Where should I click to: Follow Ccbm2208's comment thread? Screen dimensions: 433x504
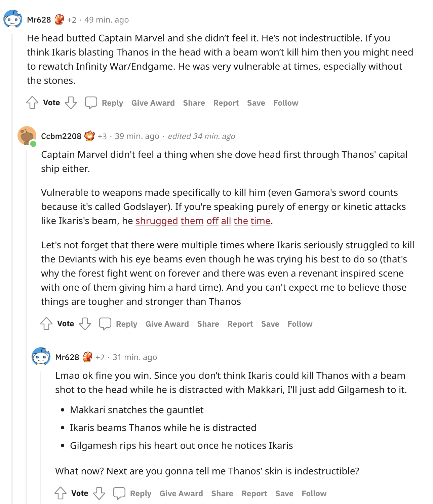[300, 324]
